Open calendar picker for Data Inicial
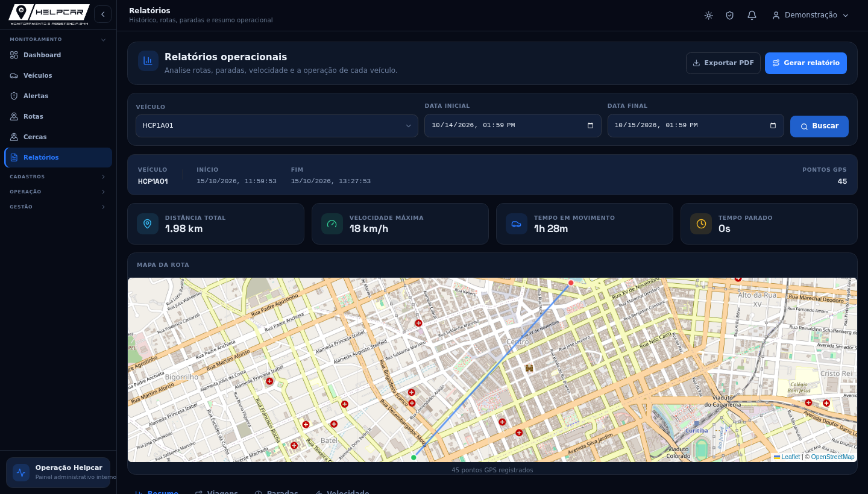This screenshot has width=868, height=494. pyautogui.click(x=590, y=125)
